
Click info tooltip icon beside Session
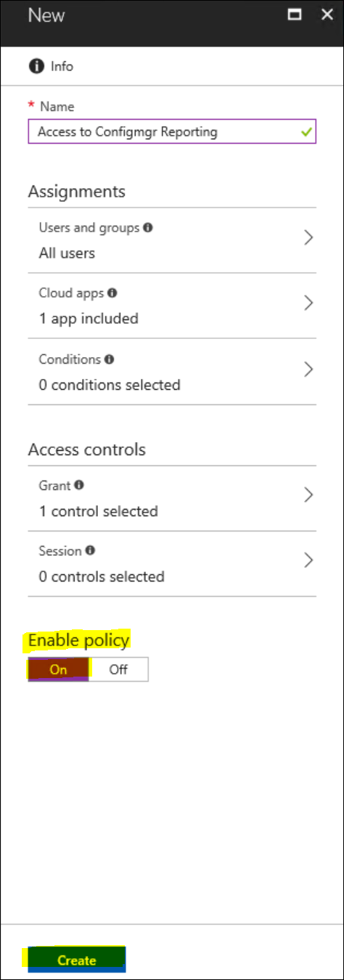pyautogui.click(x=90, y=551)
